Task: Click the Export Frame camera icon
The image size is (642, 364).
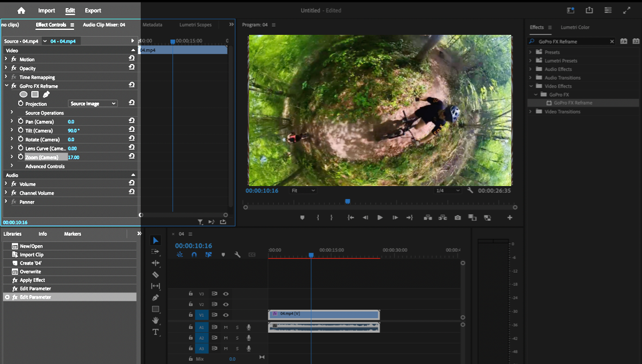Action: (458, 218)
